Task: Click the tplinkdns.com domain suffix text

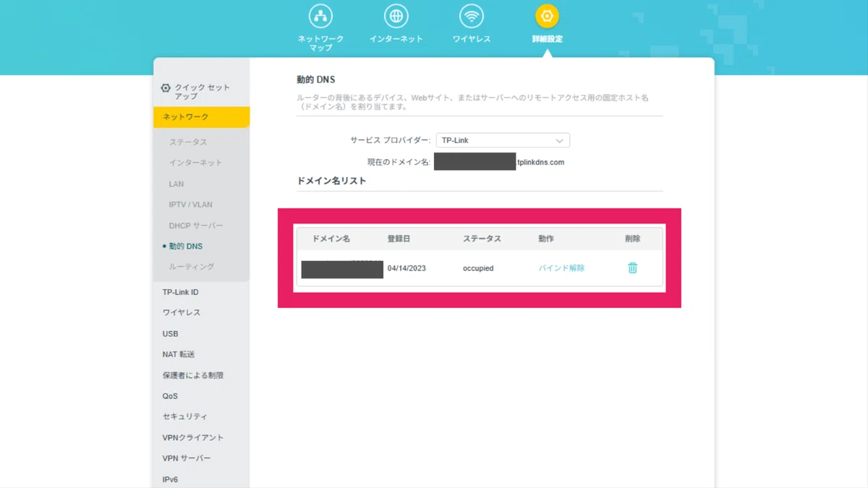Action: coord(540,163)
